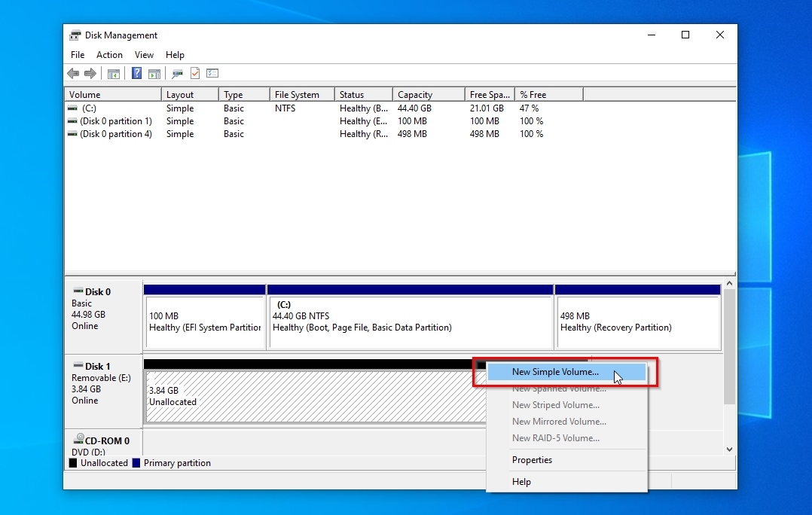Image resolution: width=812 pixels, height=515 pixels.
Task: Toggle the Show/Hide Action Pane toolbar icon
Action: 154,74
